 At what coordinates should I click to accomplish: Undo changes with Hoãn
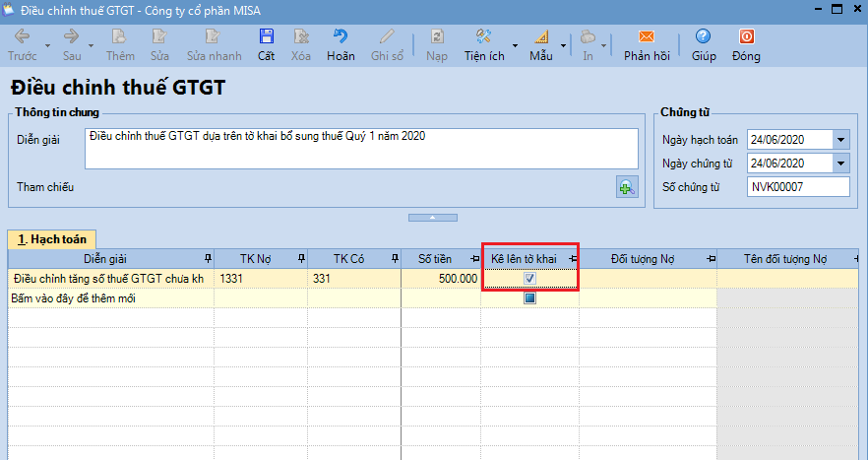pos(341,45)
